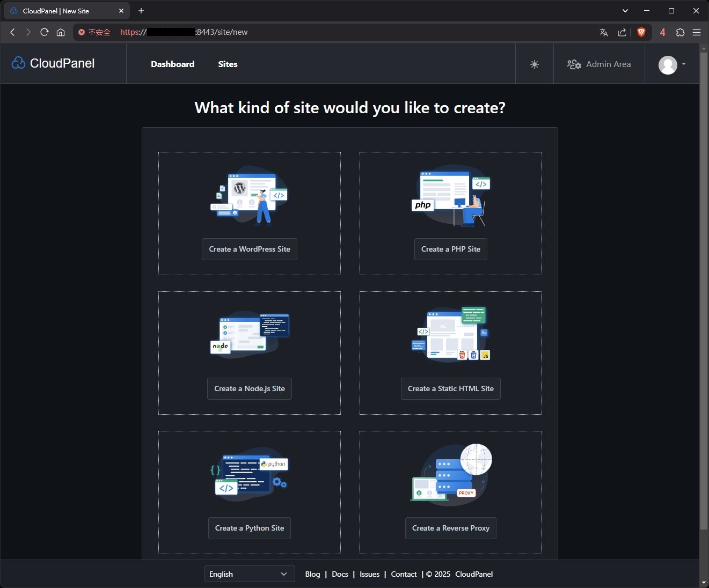Click the Create a Static HTML Site button
Viewport: 709px width, 588px height.
(451, 388)
